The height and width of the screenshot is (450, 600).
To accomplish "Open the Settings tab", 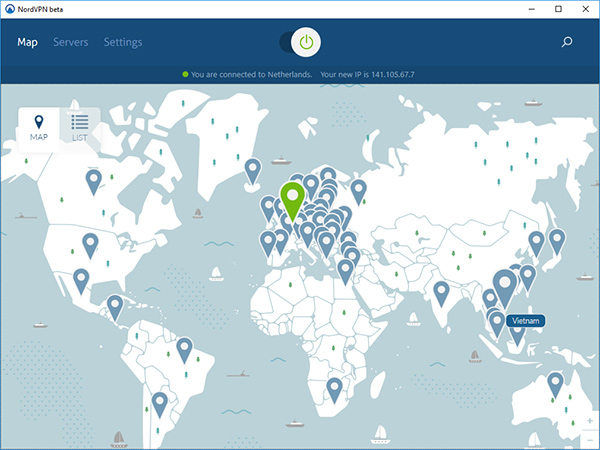I will [x=123, y=42].
